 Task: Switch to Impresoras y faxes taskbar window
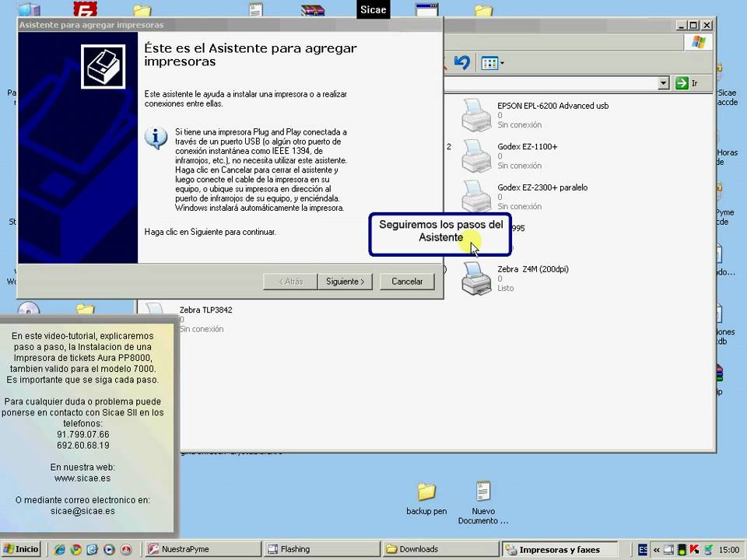point(560,550)
